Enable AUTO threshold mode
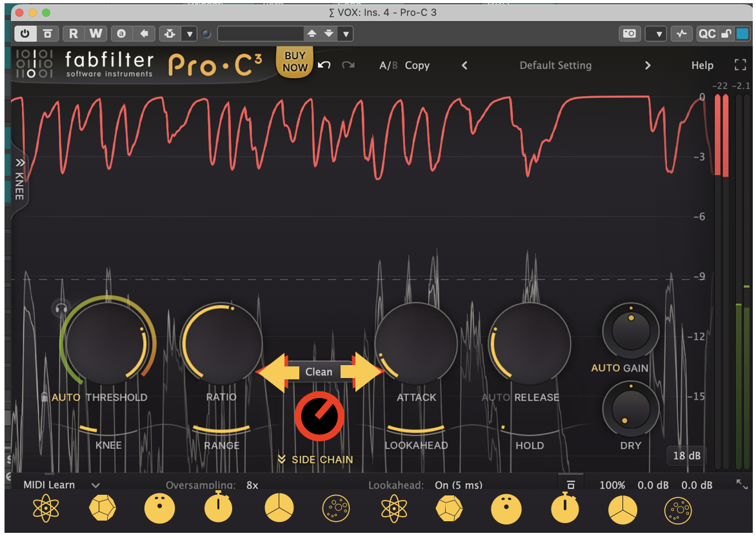Image resolution: width=756 pixels, height=538 pixels. (x=66, y=397)
